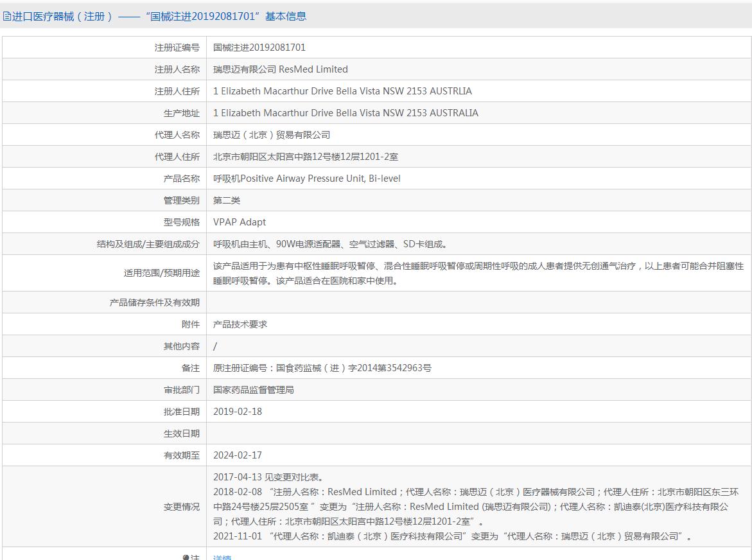Click the production address ending in AUSTRALIA

pos(345,113)
